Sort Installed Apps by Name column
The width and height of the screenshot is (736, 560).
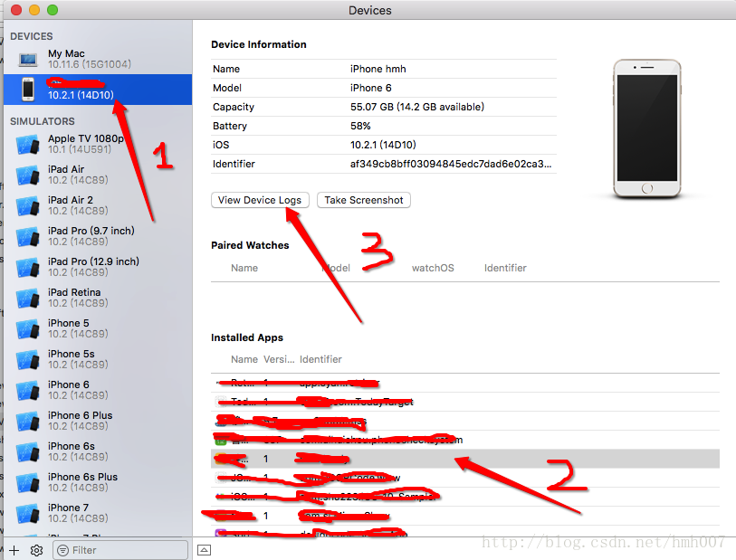tap(244, 359)
